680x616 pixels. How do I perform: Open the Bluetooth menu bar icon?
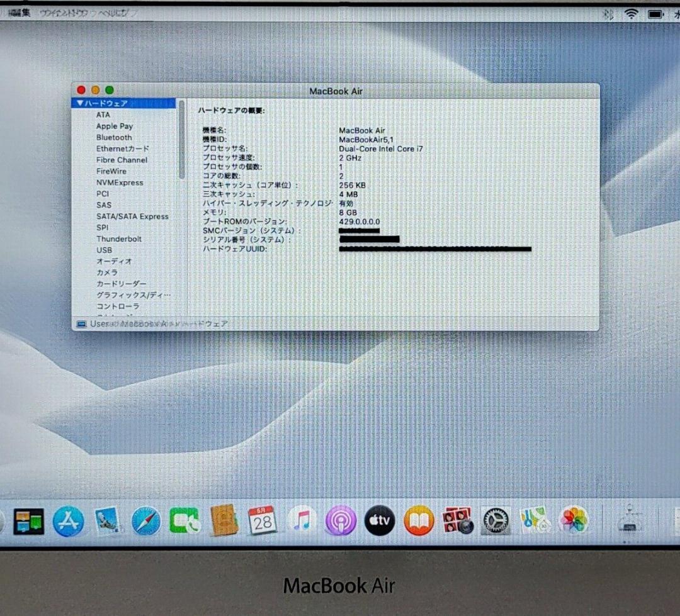pyautogui.click(x=607, y=13)
